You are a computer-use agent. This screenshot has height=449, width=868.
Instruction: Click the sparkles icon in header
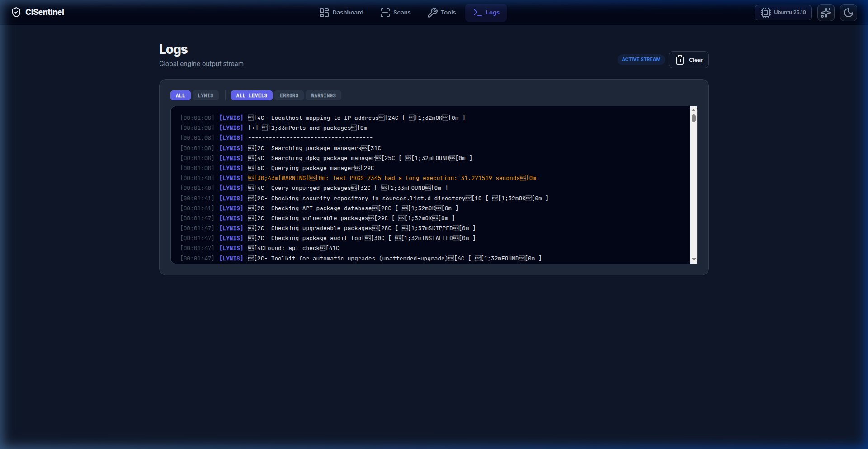pyautogui.click(x=826, y=13)
